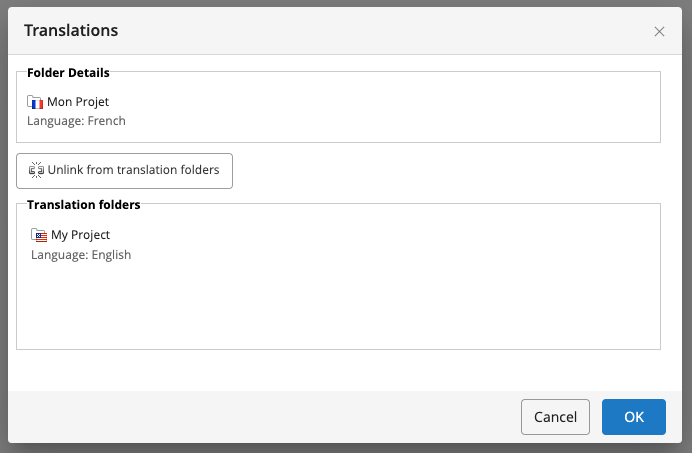This screenshot has height=453, width=692.
Task: Select the My Project translation folder
Action: tap(80, 235)
